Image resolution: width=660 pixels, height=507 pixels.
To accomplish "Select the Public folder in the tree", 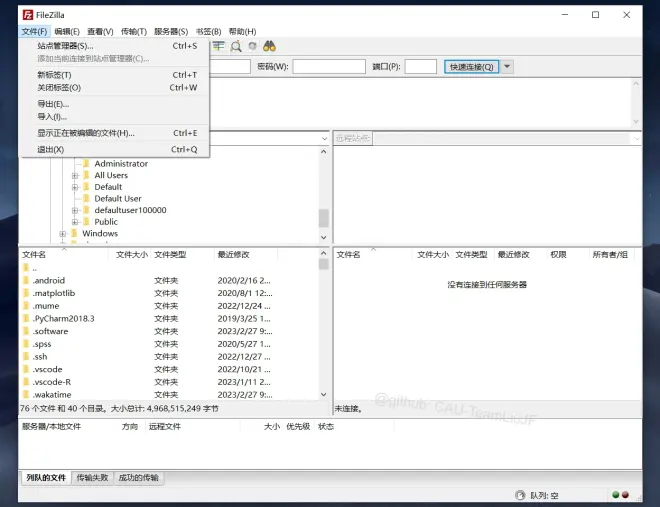I will coord(106,222).
